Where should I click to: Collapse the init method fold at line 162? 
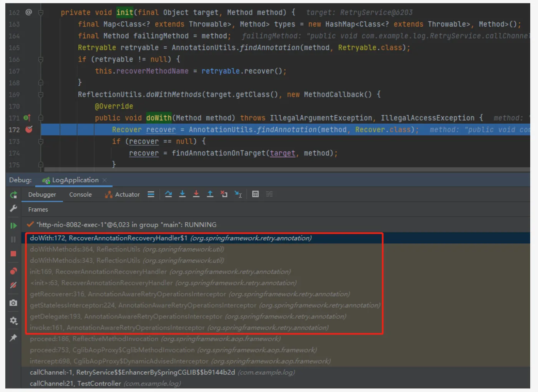tap(41, 12)
